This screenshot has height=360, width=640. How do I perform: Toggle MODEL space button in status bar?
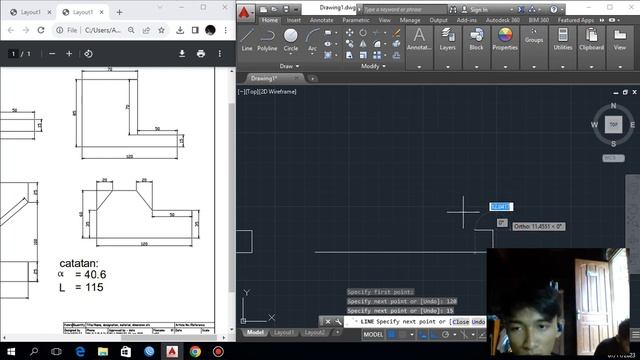pos(373,334)
